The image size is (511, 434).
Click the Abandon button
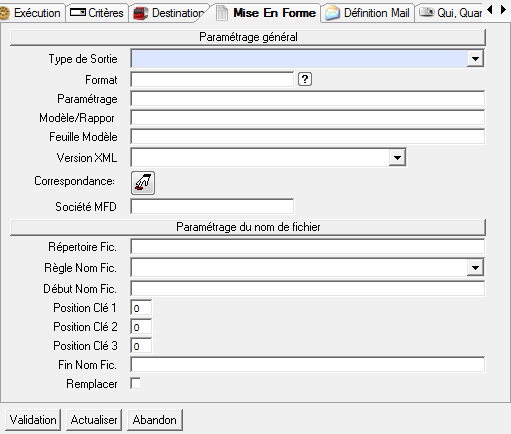(155, 420)
